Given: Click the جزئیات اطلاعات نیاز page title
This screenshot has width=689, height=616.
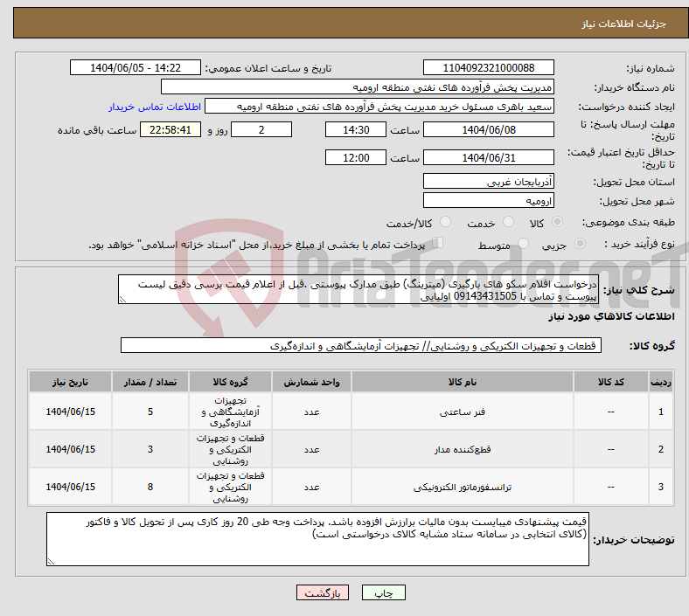Looking at the screenshot, I should [x=623, y=24].
